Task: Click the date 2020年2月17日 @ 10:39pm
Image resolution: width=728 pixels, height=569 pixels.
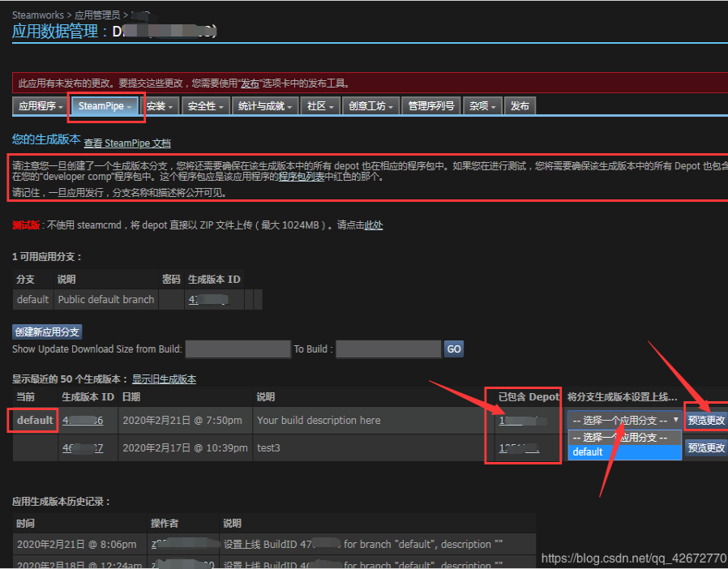Action: (x=185, y=448)
